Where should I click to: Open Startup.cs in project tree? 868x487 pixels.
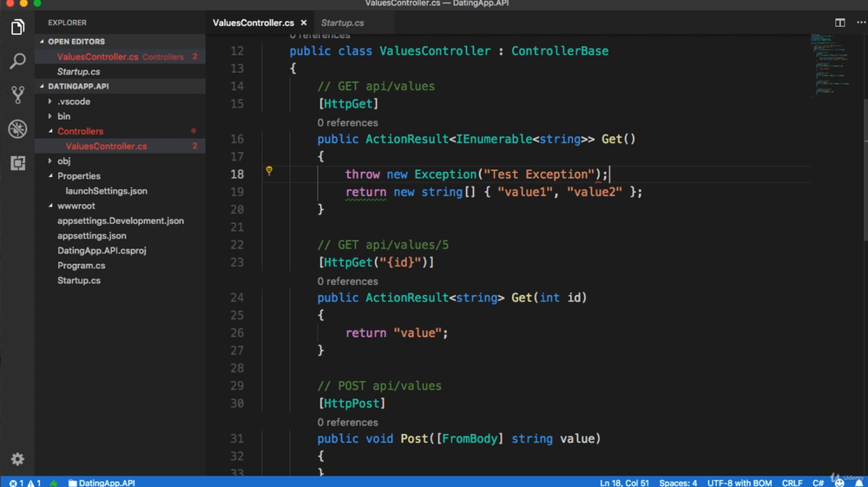[120, 280]
